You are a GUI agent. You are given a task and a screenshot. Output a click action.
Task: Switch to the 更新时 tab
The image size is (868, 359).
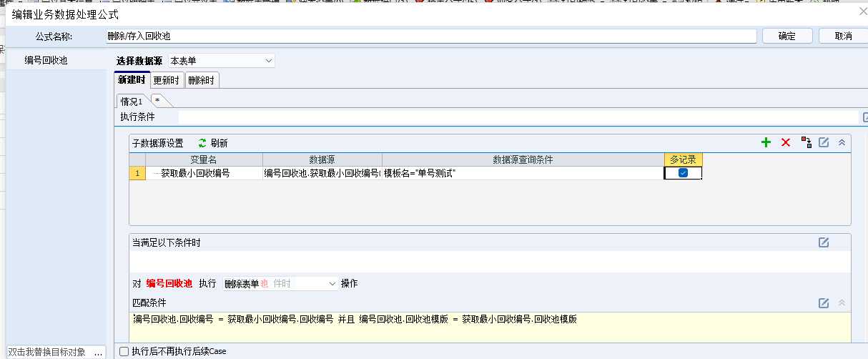click(167, 80)
